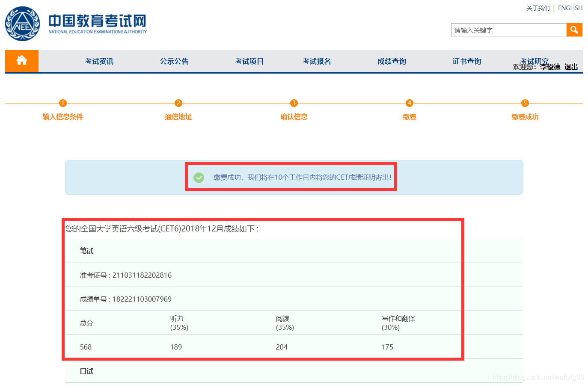The width and height of the screenshot is (588, 385).
Task: Click the 通信地址 step label
Action: (178, 117)
